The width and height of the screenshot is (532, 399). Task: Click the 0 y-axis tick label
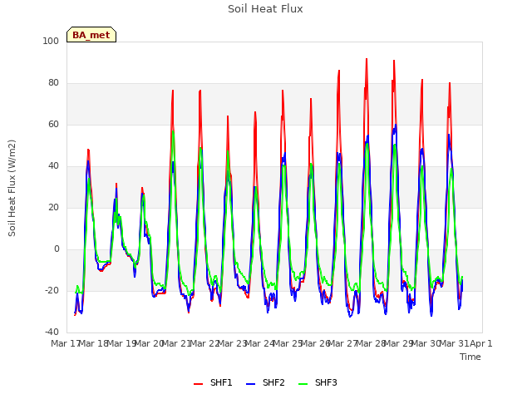coord(57,249)
